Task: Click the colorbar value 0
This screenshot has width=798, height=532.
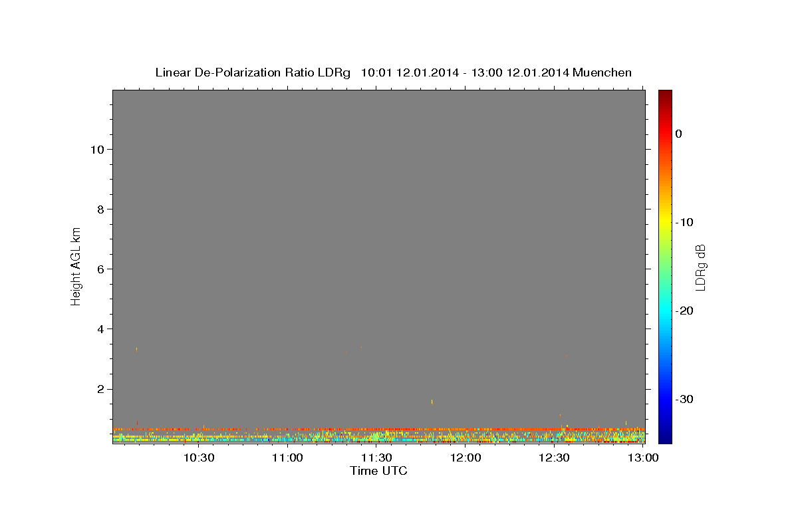Action: pos(679,134)
